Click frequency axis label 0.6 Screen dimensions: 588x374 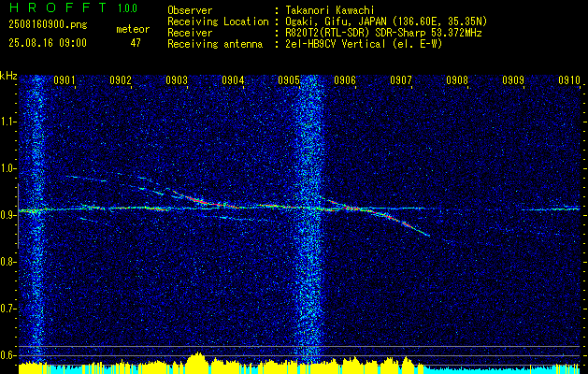7,355
